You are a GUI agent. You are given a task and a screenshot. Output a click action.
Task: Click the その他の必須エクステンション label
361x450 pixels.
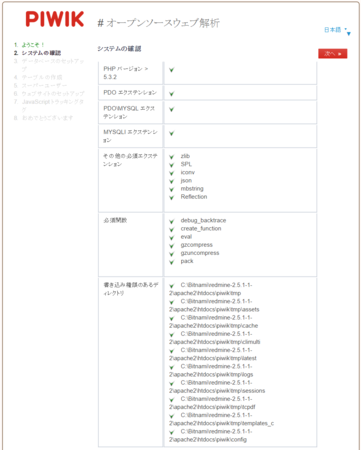[x=130, y=160]
